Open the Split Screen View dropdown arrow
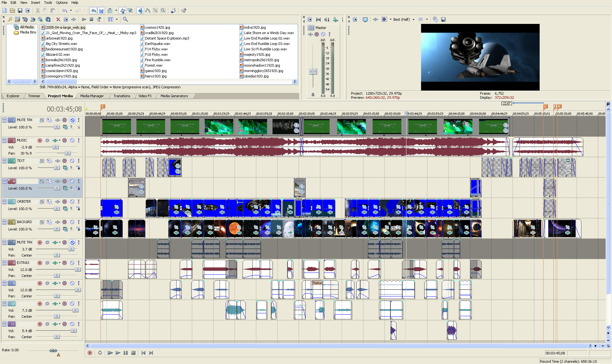This screenshot has width=612, height=364. 390,19
